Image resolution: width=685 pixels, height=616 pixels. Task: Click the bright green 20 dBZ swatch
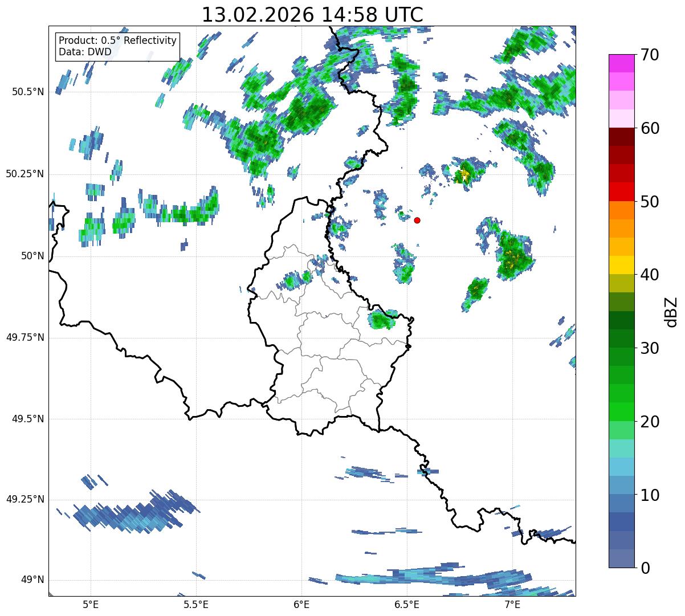point(621,412)
